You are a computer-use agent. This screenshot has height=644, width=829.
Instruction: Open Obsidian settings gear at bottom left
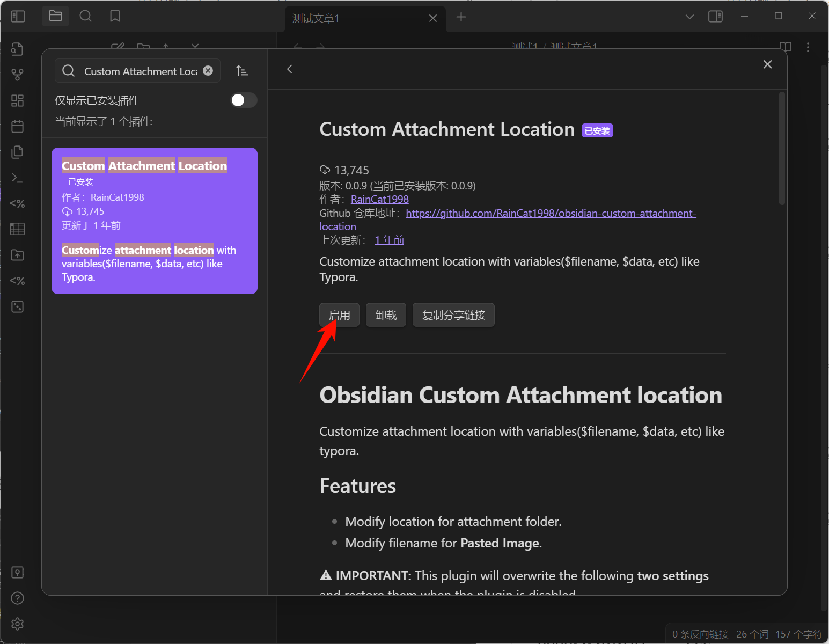[x=17, y=624]
